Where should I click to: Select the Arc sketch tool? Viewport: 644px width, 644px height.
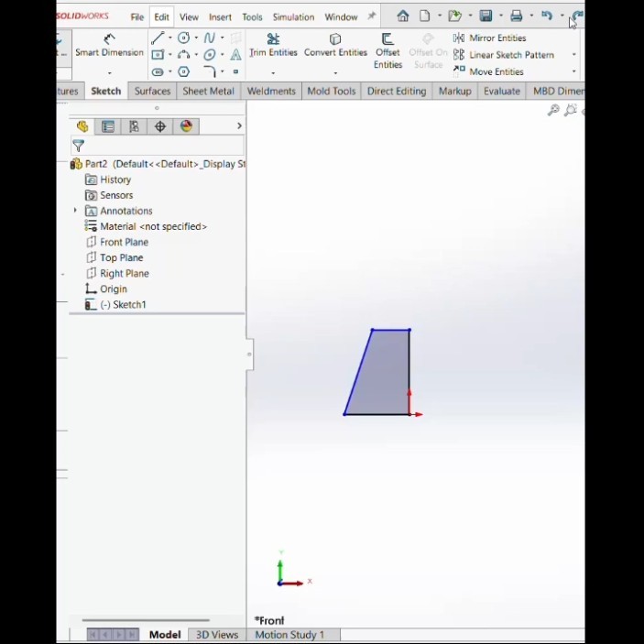[x=183, y=55]
